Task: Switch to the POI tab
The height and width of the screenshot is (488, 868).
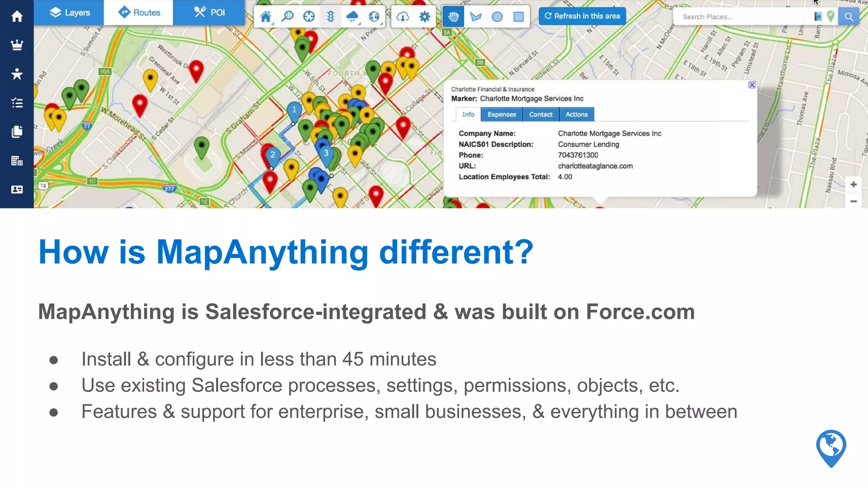Action: [209, 13]
